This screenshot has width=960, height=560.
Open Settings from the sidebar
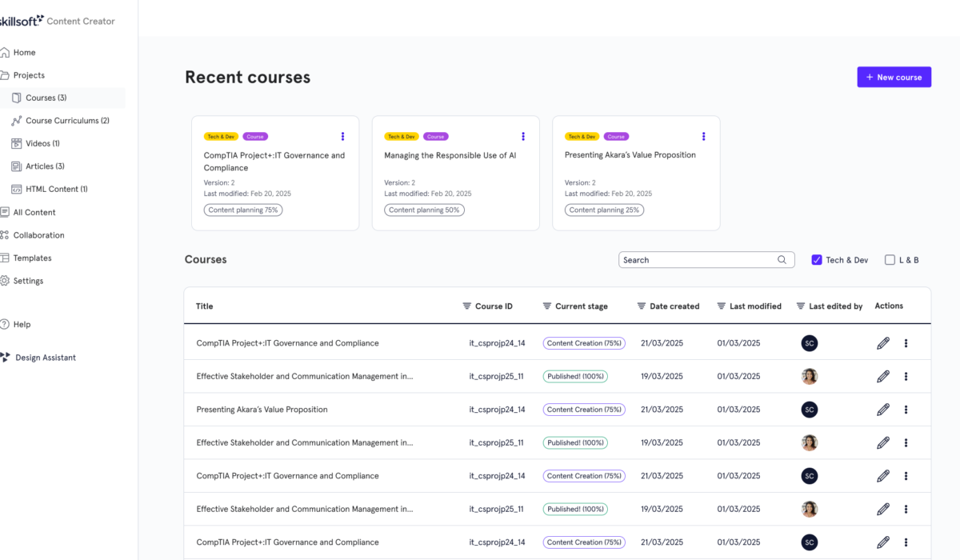pyautogui.click(x=29, y=281)
